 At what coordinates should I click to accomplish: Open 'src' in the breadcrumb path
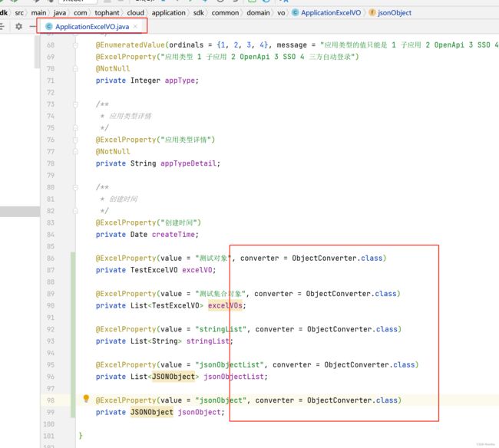19,13
